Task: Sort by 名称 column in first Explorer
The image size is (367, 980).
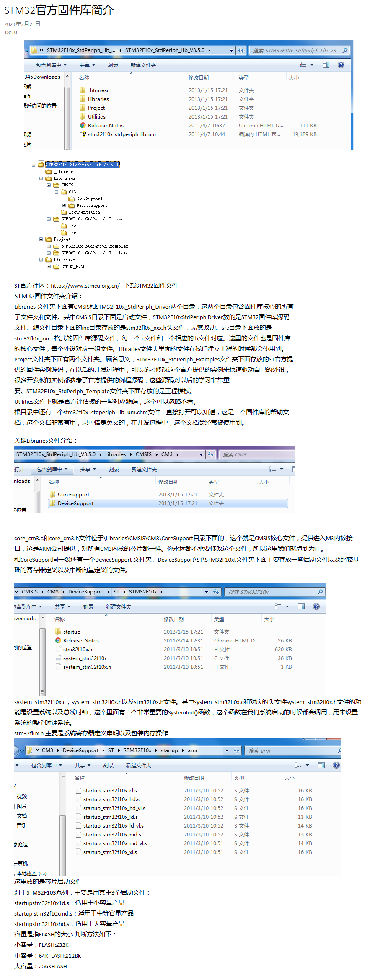Action: [x=84, y=78]
